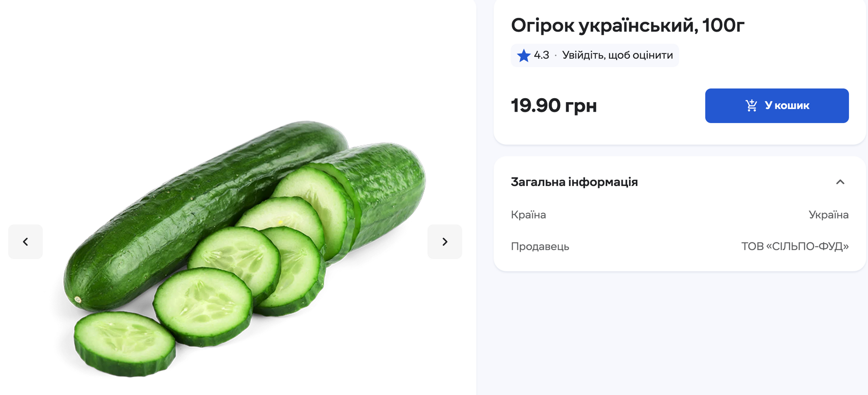Click the seller ТОВ «СІЛЬПО-ФУД» entry

pyautogui.click(x=796, y=246)
